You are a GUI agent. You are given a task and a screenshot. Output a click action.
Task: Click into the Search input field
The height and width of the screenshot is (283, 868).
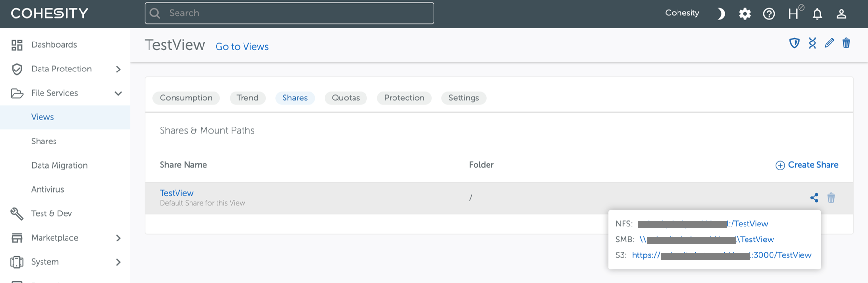pos(289,13)
